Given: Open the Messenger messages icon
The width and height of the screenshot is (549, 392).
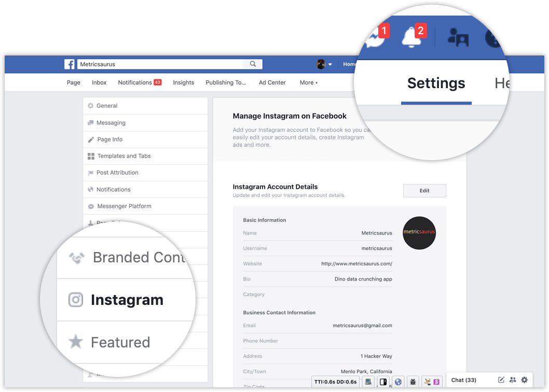Looking at the screenshot, I should [x=375, y=38].
